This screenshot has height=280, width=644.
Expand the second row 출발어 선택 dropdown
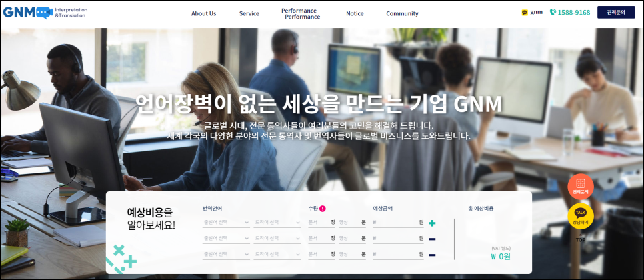[x=226, y=238]
